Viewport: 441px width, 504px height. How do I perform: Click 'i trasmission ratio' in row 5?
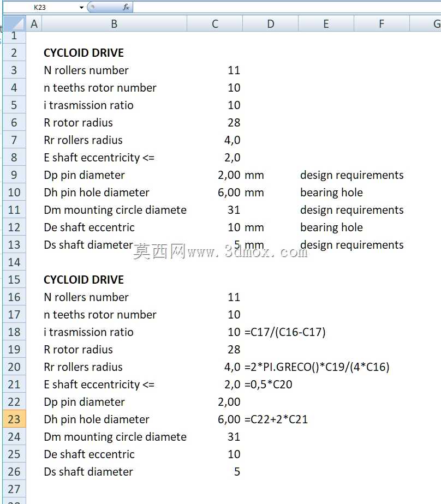[x=88, y=105]
